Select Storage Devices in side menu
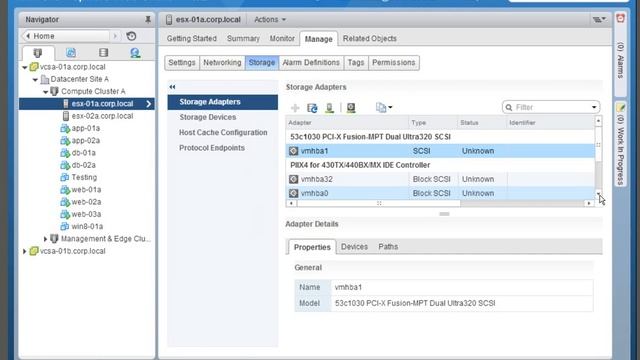Screen dimensions: 640x360 point(222,117)
